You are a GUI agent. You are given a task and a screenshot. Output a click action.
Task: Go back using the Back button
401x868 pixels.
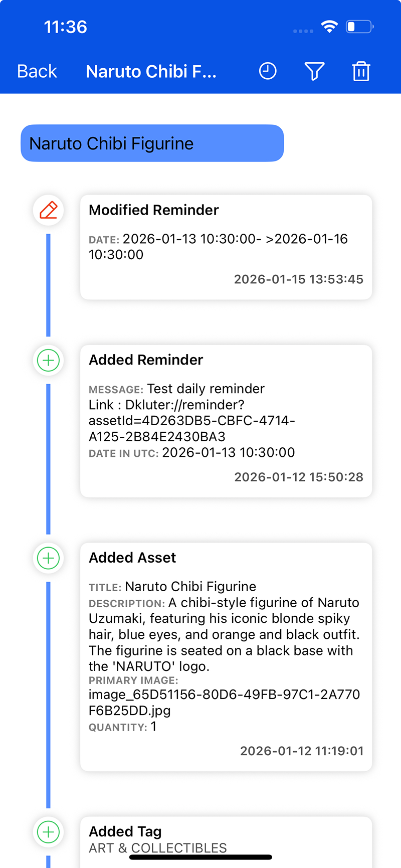(x=37, y=71)
